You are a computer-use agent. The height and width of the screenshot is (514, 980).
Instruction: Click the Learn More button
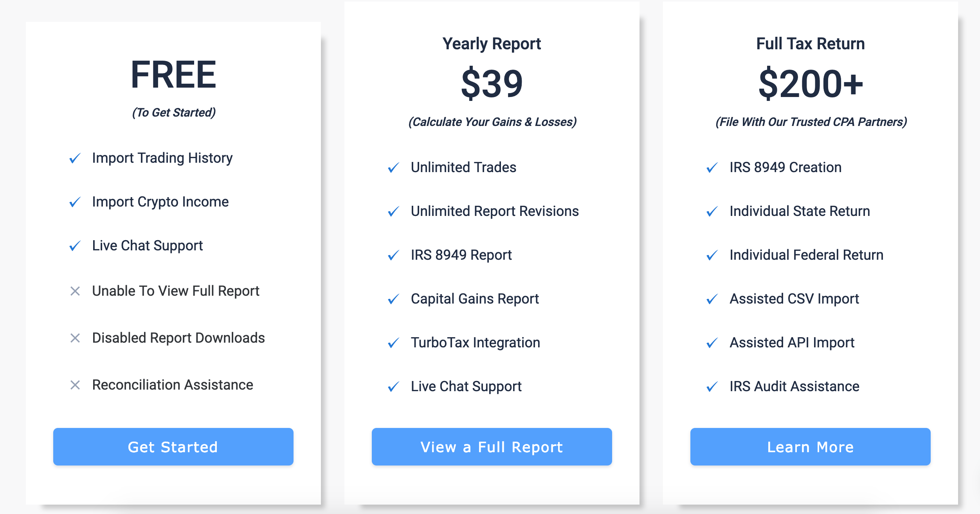[x=810, y=446]
